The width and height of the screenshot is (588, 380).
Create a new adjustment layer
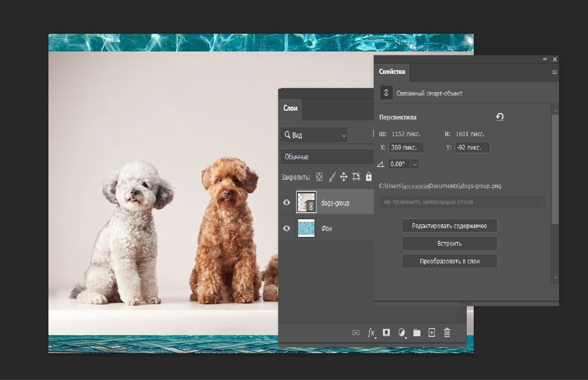(x=402, y=333)
